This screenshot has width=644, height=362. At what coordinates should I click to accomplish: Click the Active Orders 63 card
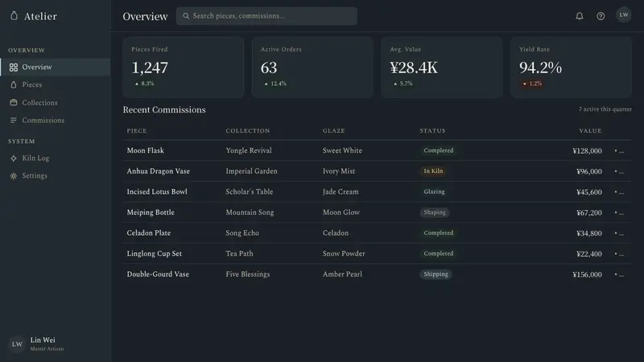[x=312, y=68]
